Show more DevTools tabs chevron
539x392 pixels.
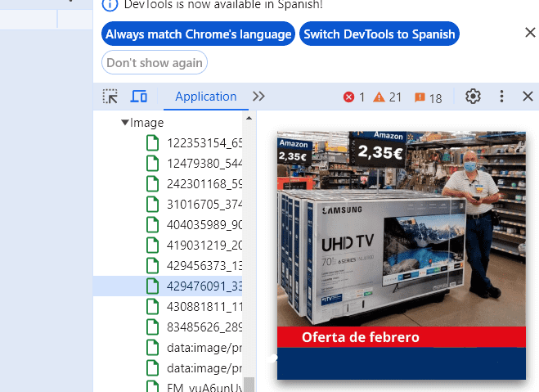coord(258,97)
